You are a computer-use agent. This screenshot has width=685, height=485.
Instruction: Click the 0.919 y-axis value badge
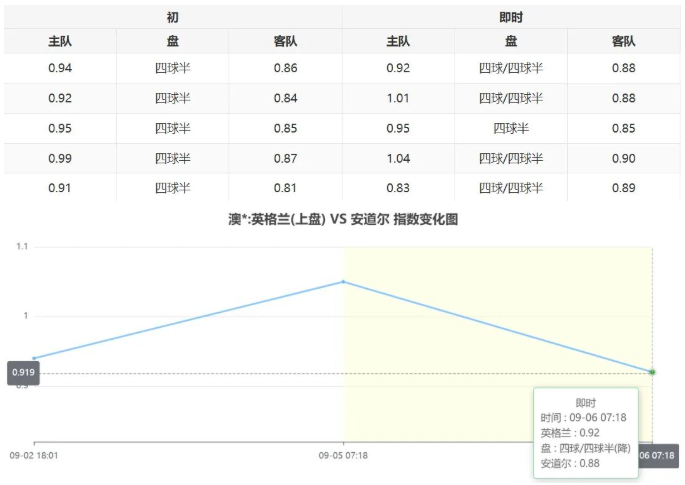22,373
